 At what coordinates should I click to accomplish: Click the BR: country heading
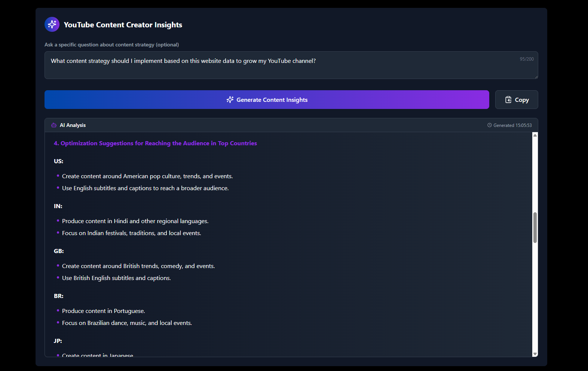pyautogui.click(x=58, y=296)
